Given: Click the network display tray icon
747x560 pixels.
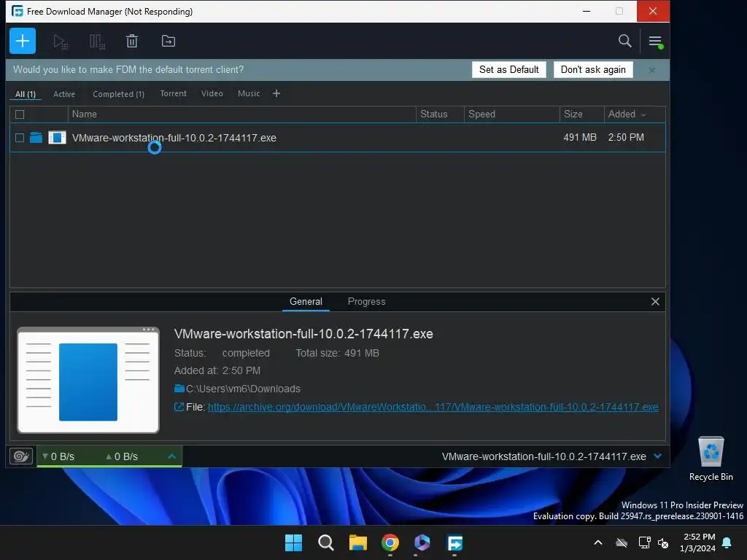Looking at the screenshot, I should point(644,542).
